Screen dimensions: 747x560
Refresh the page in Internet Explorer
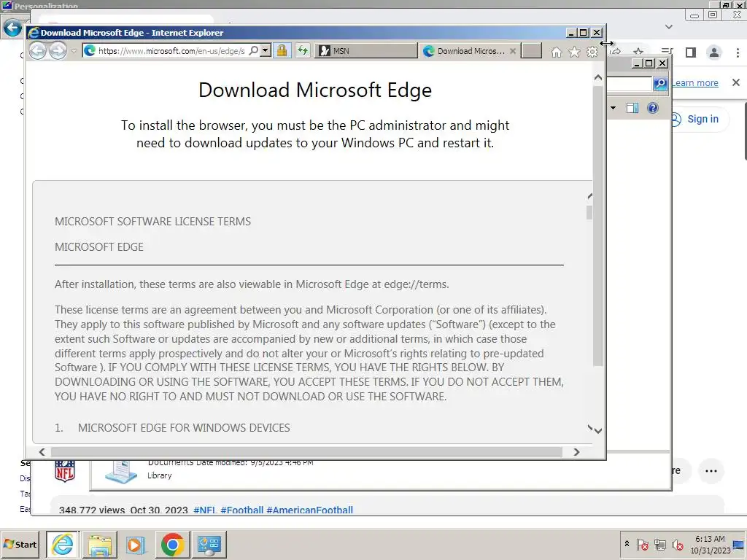coord(303,50)
